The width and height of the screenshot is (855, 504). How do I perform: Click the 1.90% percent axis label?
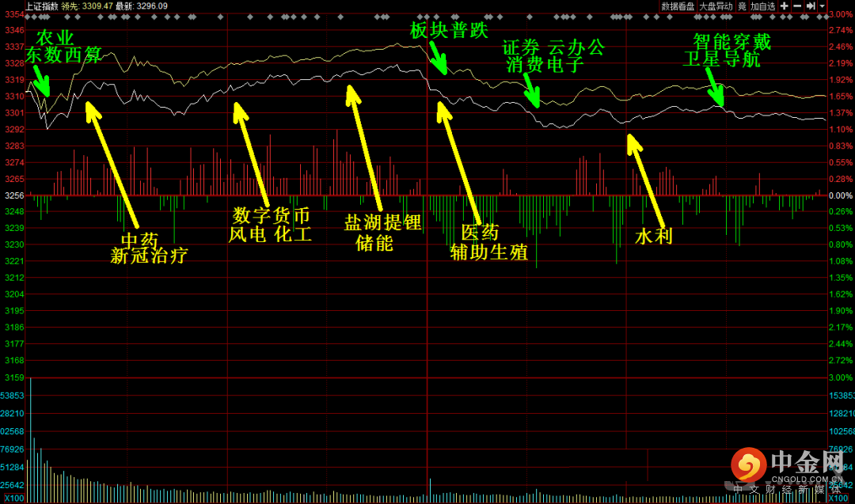pos(840,311)
